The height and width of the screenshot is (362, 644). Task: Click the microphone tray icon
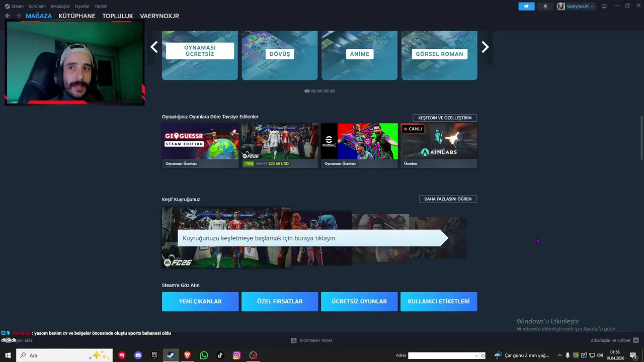click(x=568, y=355)
